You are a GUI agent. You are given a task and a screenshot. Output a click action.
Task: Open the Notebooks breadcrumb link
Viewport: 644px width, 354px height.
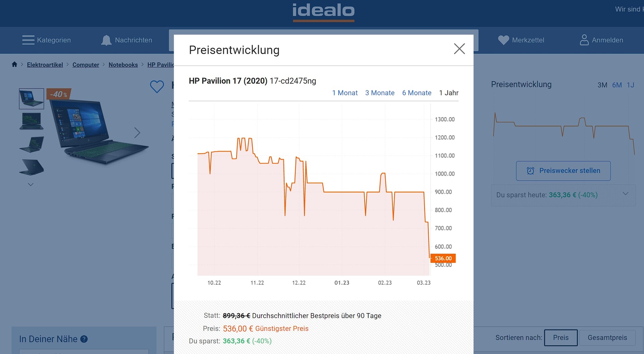pyautogui.click(x=123, y=65)
